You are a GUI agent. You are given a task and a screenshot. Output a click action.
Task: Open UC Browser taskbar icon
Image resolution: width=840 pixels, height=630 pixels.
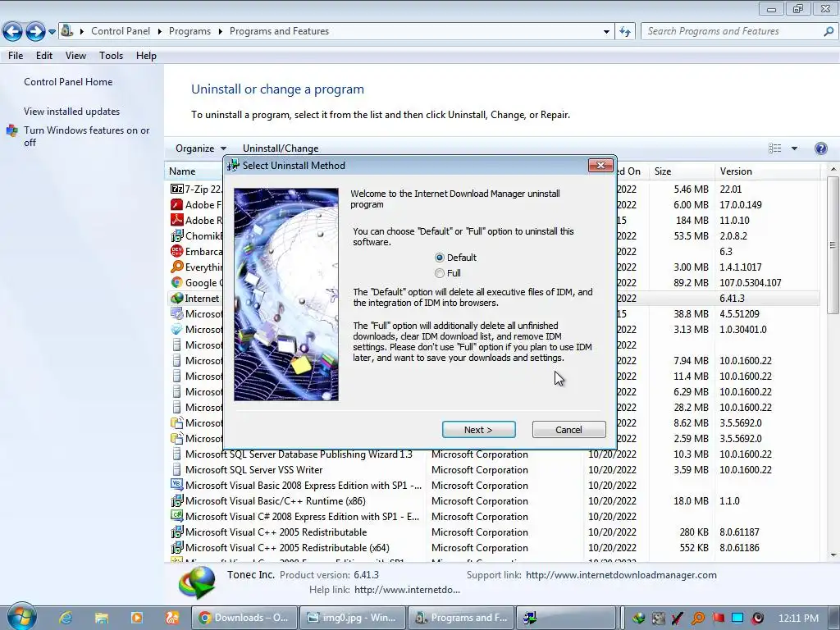point(172,618)
